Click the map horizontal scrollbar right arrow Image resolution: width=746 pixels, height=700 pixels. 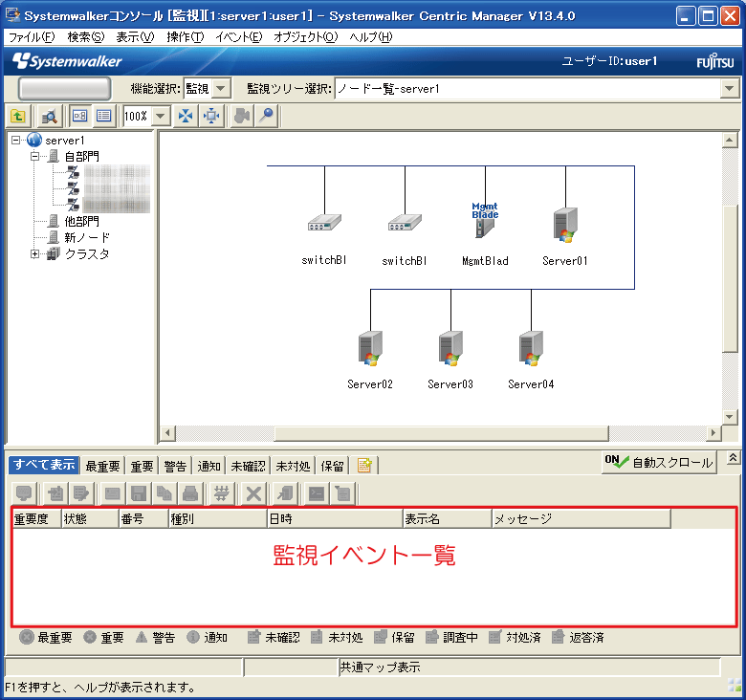pyautogui.click(x=713, y=433)
